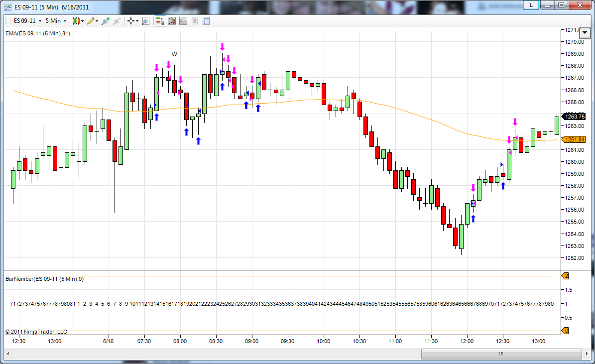The width and height of the screenshot is (595, 364).
Task: Click the EMA(ES 09-11 (5 Min),81) label
Action: pyautogui.click(x=38, y=33)
